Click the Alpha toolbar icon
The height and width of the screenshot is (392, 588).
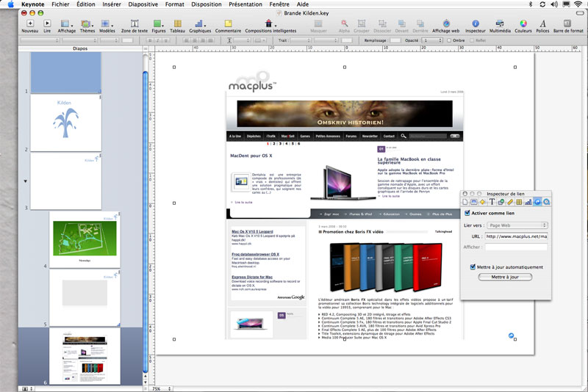(x=344, y=23)
